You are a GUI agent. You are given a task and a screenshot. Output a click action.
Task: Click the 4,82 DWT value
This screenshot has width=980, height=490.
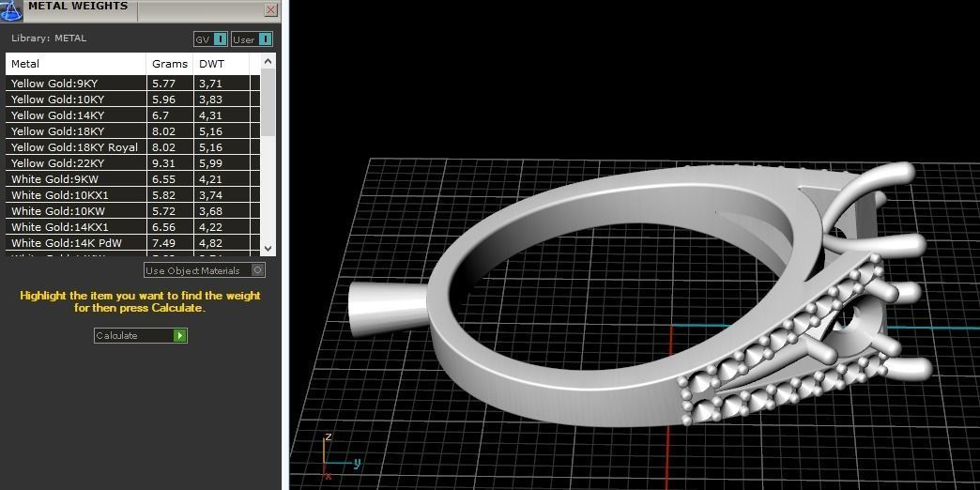coord(210,243)
